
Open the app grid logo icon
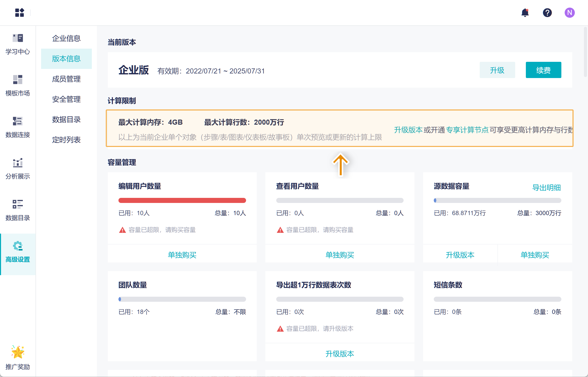[x=20, y=12]
